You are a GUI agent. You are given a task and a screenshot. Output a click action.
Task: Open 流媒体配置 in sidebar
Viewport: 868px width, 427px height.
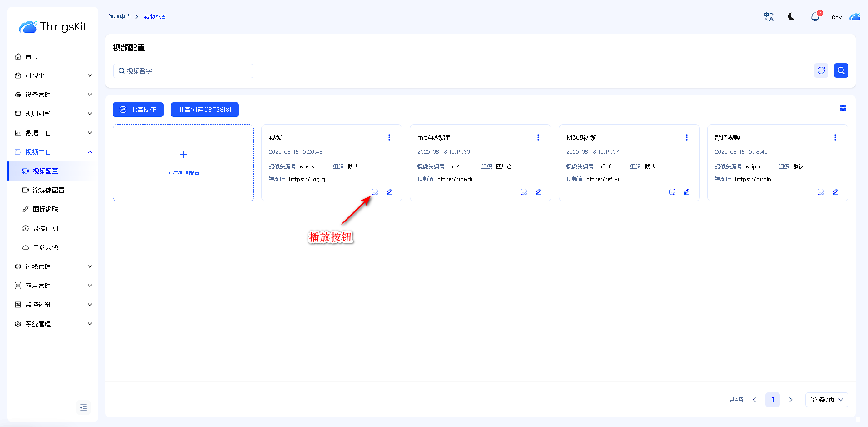pyautogui.click(x=49, y=190)
